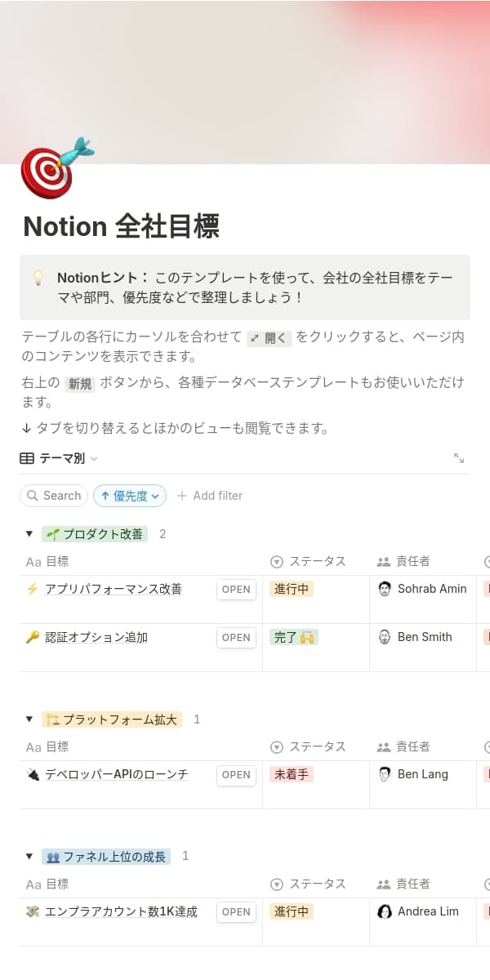Screen dimensions: 490x980
Task: Click the lightning icon for アプリパフォーマンス改善
Action: coord(33,589)
